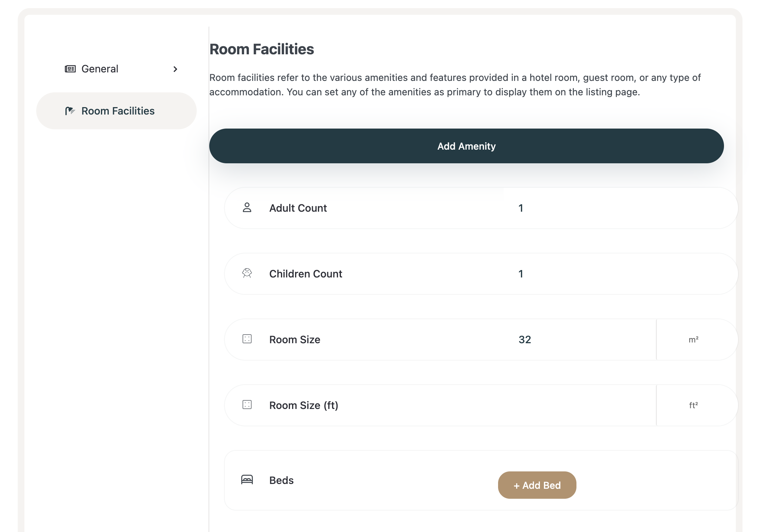Click the Room Facilities page heading

click(262, 49)
